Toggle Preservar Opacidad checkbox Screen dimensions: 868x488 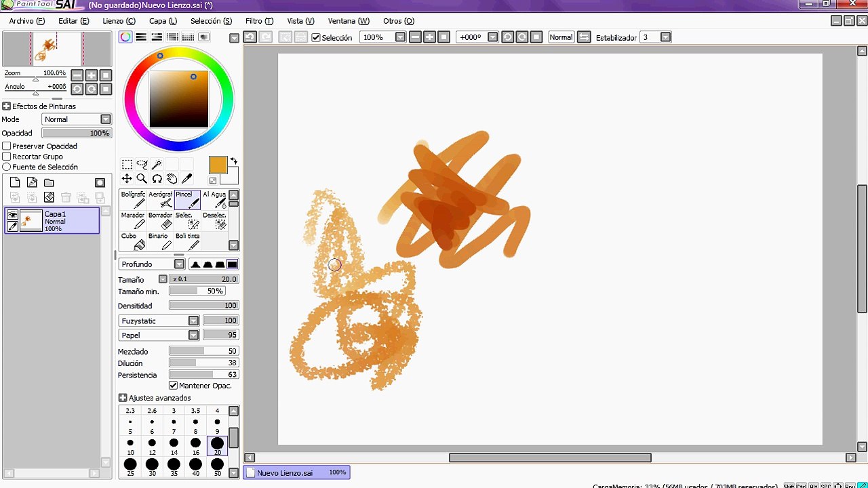(7, 146)
